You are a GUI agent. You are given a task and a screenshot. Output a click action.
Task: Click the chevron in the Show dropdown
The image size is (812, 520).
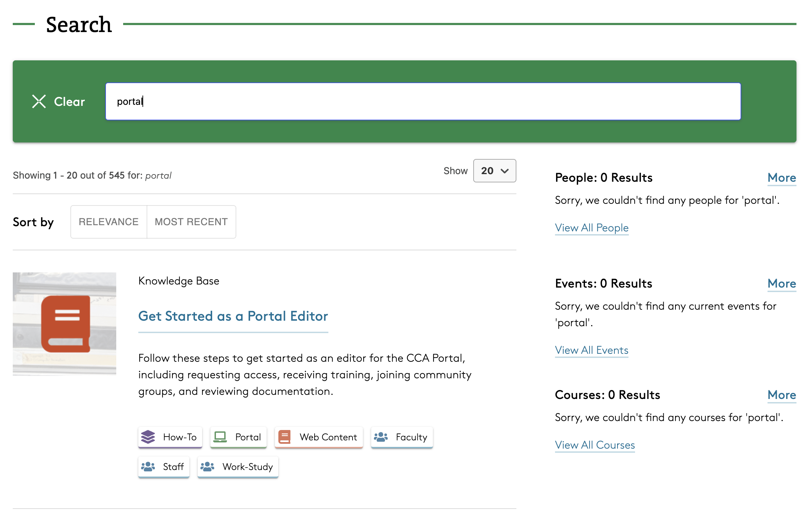click(x=505, y=171)
